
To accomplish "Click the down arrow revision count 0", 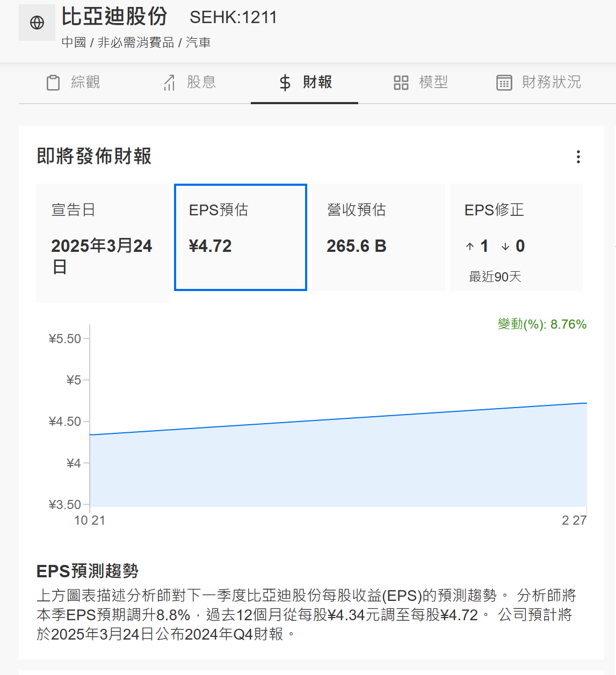I will 513,246.
